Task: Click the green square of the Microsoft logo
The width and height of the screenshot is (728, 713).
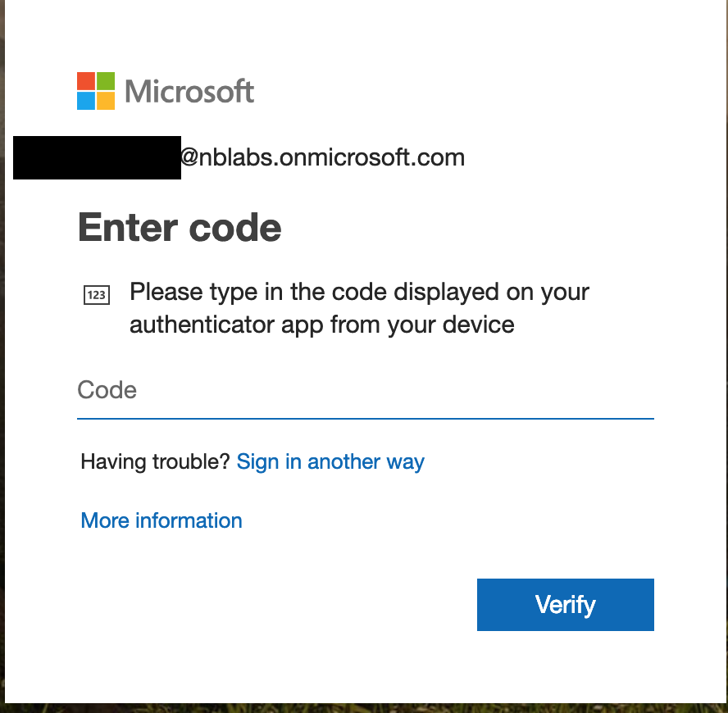Action: (x=106, y=81)
